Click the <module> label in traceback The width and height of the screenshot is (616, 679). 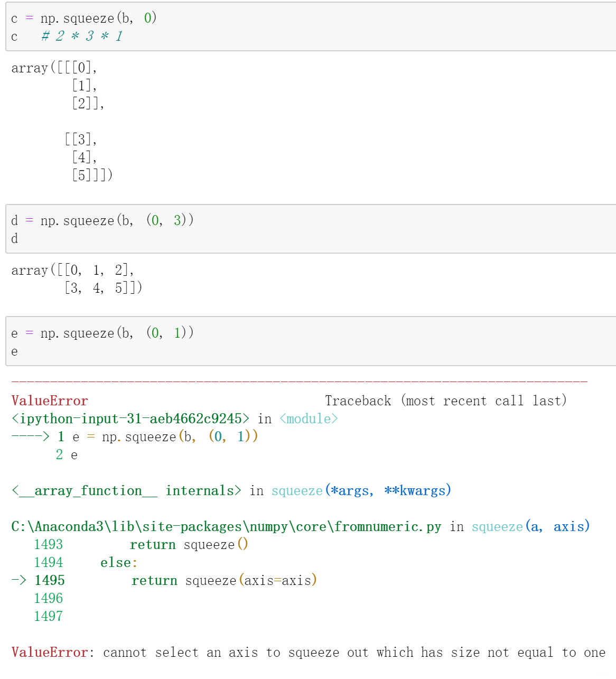point(307,418)
